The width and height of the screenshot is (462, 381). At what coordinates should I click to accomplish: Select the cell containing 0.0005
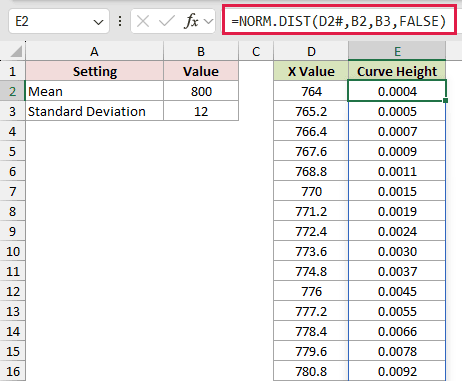[x=397, y=111]
